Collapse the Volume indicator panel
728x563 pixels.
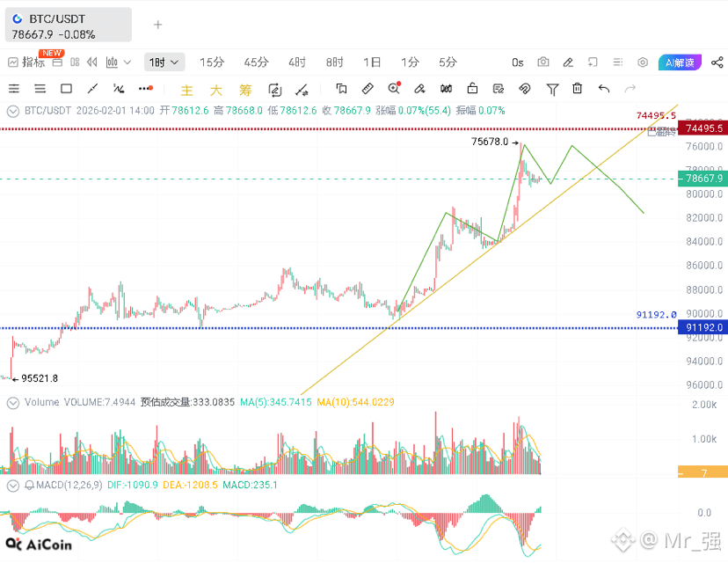[x=13, y=403]
